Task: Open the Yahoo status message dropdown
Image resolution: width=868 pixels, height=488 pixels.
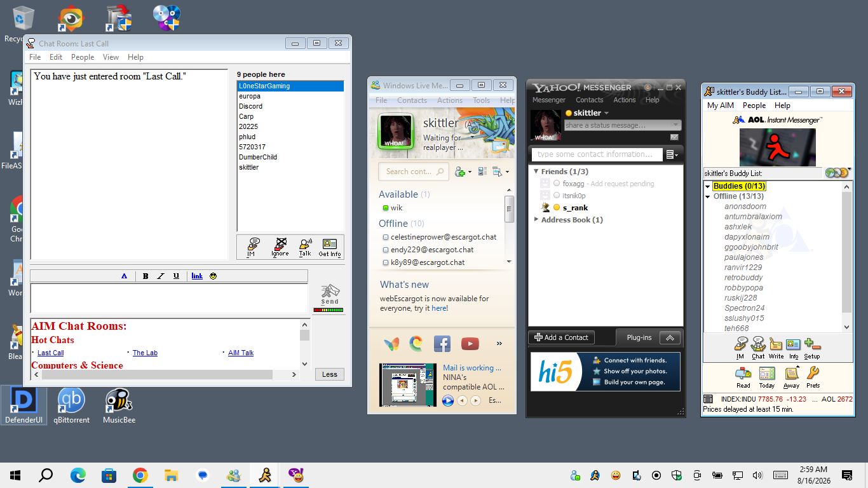Action: [x=675, y=125]
